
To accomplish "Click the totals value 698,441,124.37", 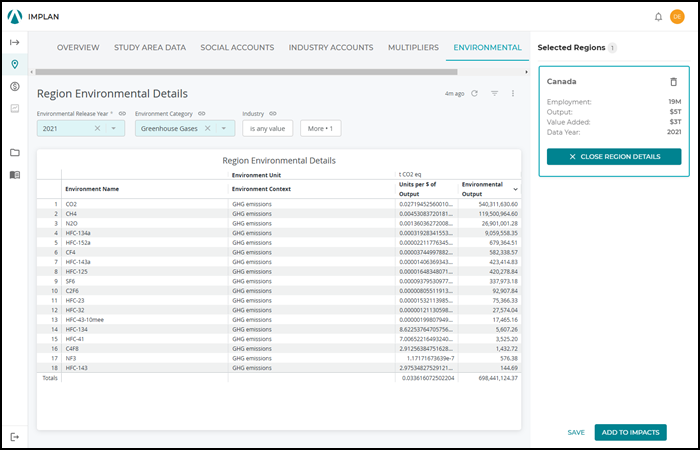I will [x=498, y=378].
